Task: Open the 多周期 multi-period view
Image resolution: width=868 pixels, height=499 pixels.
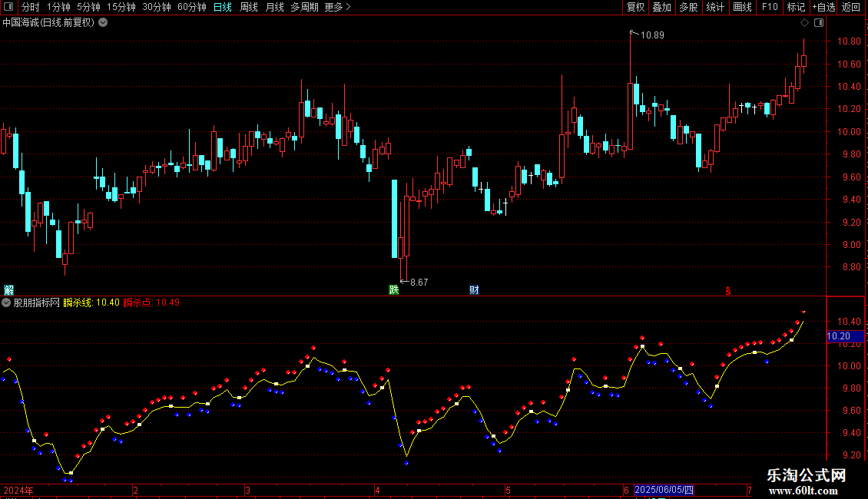Action: pyautogui.click(x=304, y=7)
